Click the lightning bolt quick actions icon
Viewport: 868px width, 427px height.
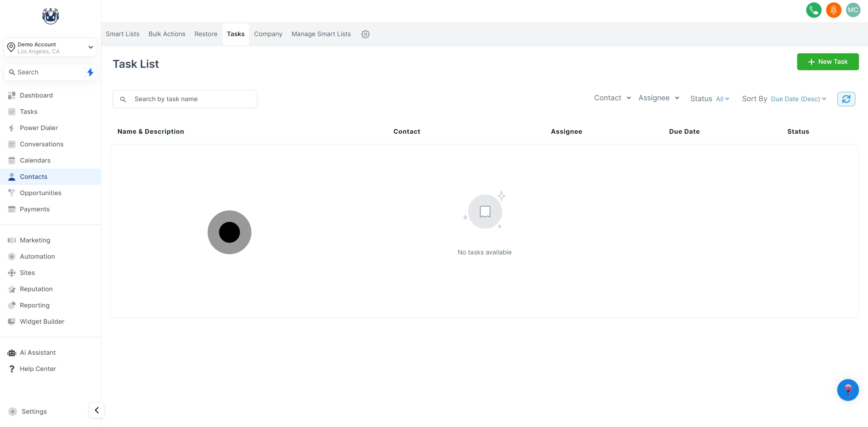tap(90, 72)
